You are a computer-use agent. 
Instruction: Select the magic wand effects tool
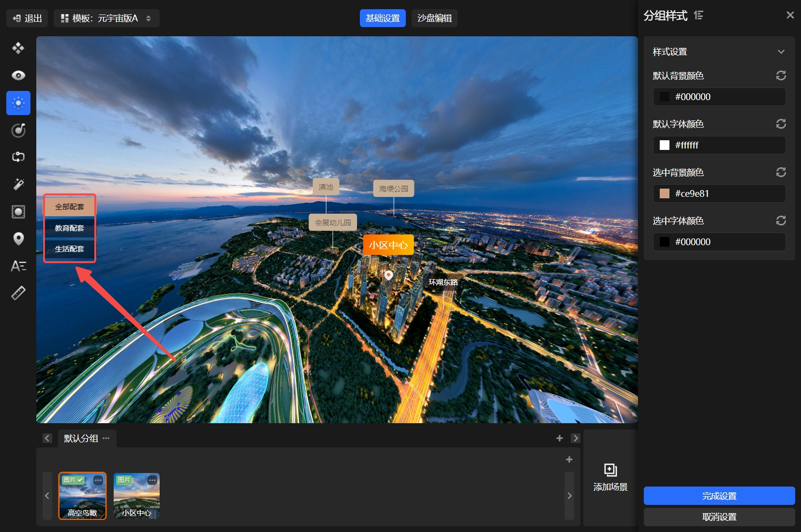(18, 184)
